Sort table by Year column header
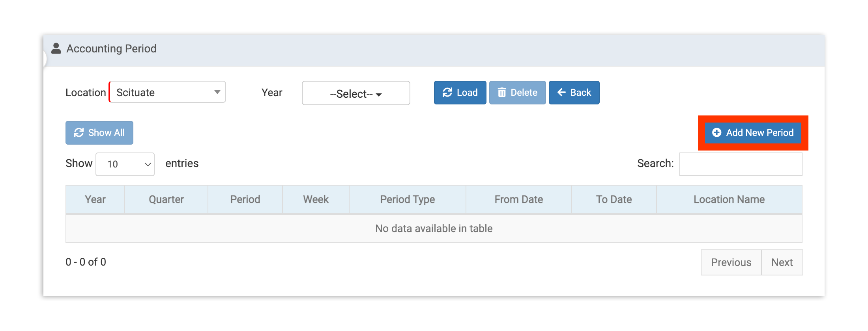The width and height of the screenshot is (868, 331). pyautogui.click(x=95, y=199)
